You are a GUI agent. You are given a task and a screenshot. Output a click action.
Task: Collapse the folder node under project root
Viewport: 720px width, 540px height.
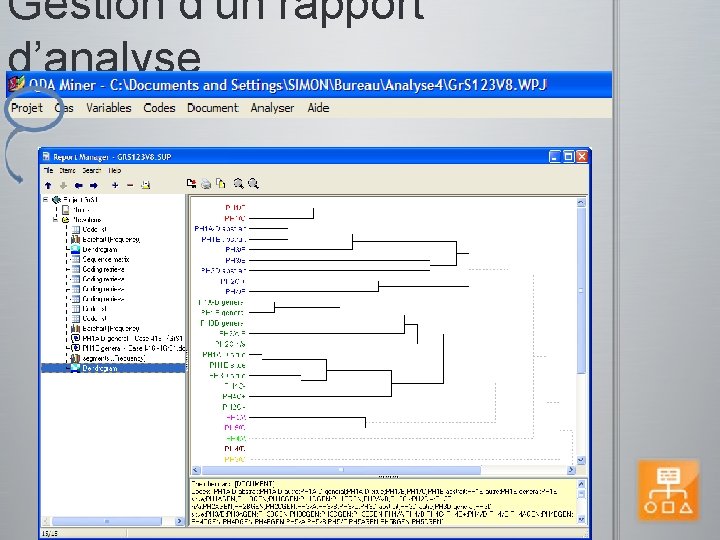pos(56,219)
